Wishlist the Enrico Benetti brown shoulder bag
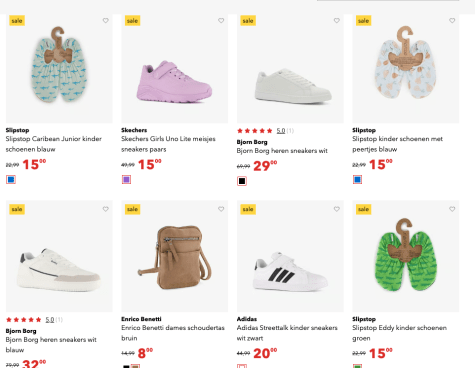The height and width of the screenshot is (368, 475). [x=221, y=209]
